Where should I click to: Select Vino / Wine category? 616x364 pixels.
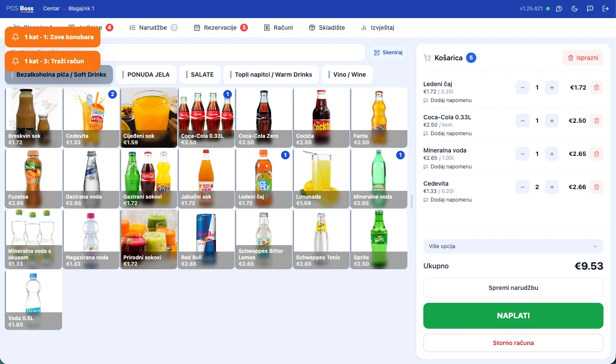click(347, 75)
